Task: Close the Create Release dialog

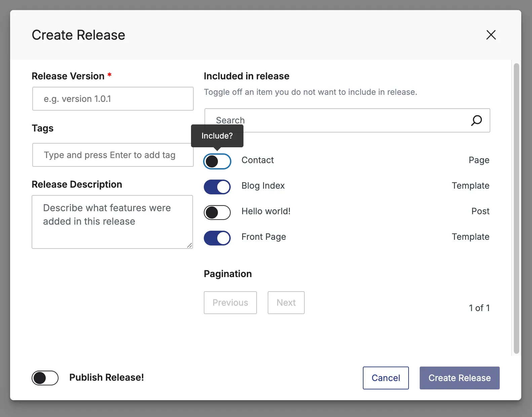Action: [x=491, y=35]
